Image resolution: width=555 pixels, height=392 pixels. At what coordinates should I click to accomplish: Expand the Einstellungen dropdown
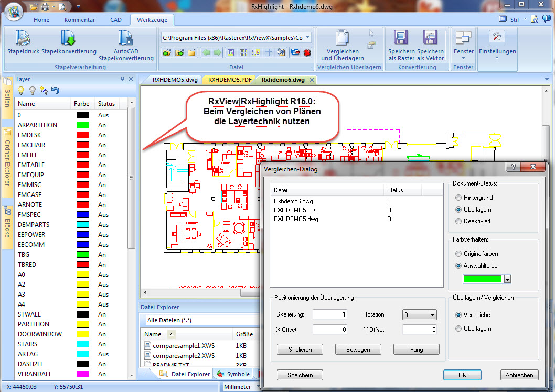[497, 58]
